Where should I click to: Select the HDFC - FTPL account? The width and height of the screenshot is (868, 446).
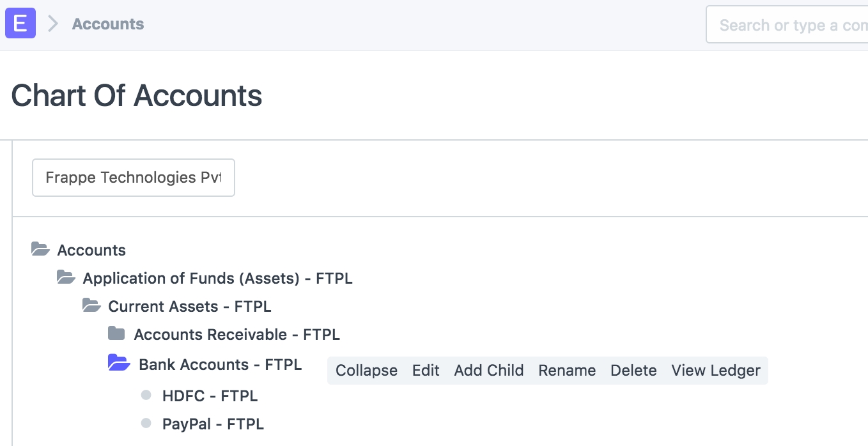pyautogui.click(x=210, y=396)
